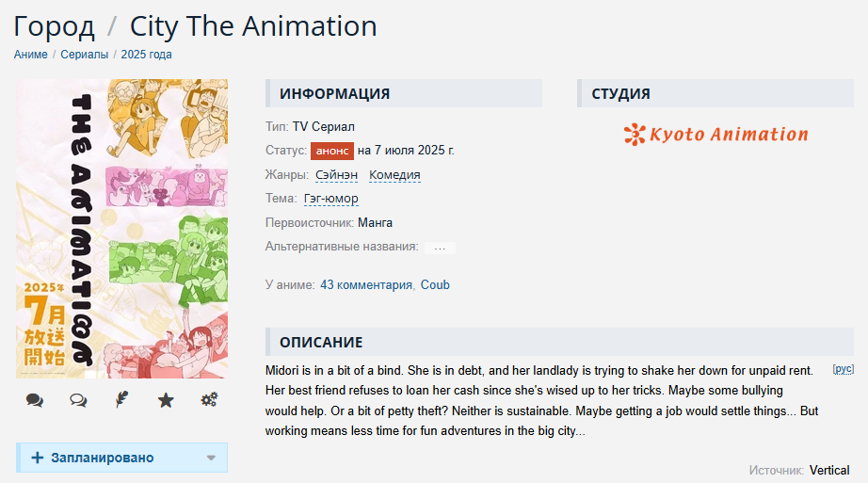Screen dimensions: 868x483
Task: Open the 2025 года breadcrumb link
Action: tap(146, 55)
